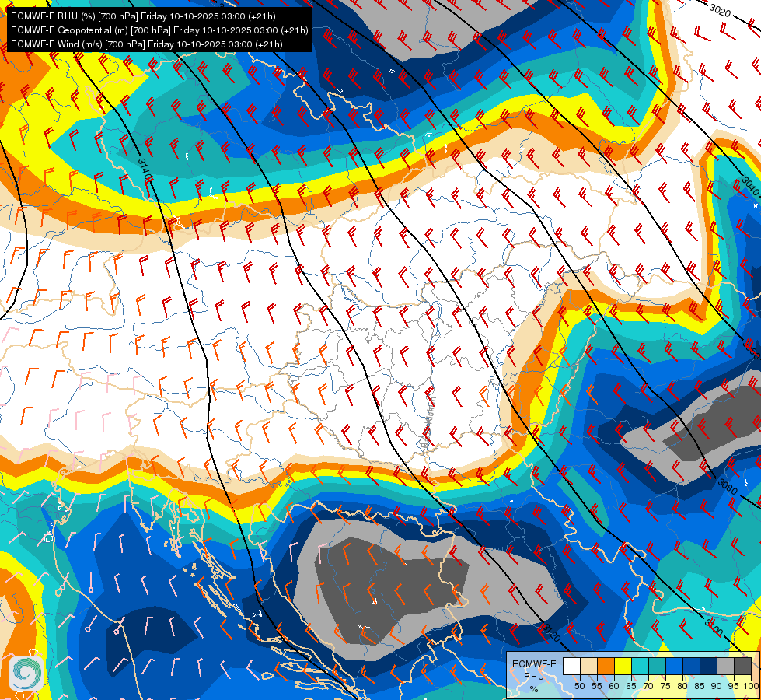Click the orange 55–60% legend swatch
Screen dimensions: 761x700
pos(606,667)
